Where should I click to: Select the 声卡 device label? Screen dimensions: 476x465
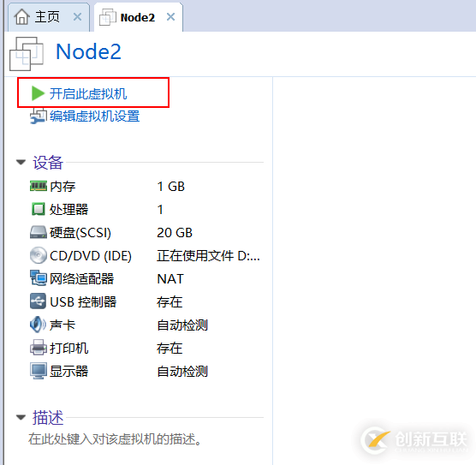62,325
